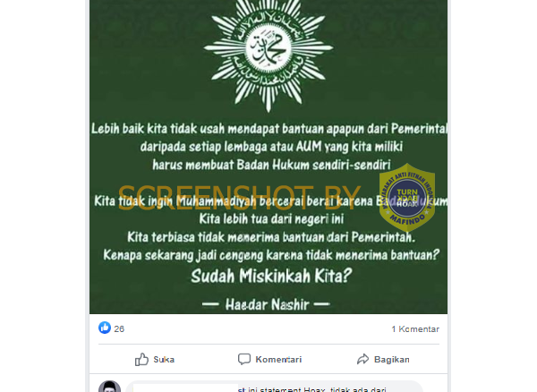The image size is (537, 392).
Task: Click the Suka thumbs-up icon
Action: [141, 360]
